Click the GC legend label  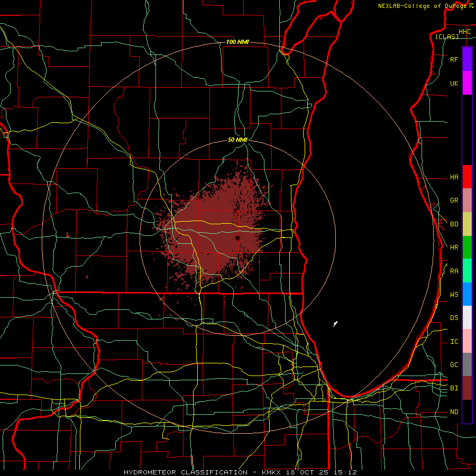(454, 365)
